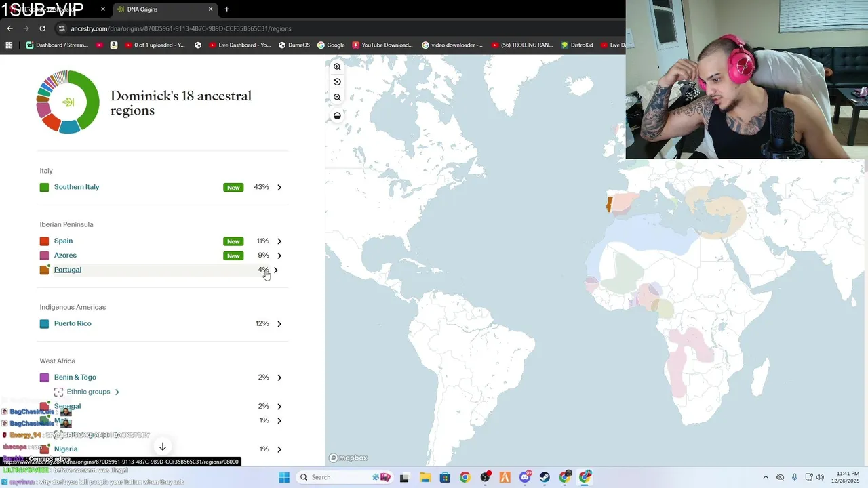Click the teal Puerto Rico color swatch
Screen dimensions: 868x488
(x=44, y=324)
